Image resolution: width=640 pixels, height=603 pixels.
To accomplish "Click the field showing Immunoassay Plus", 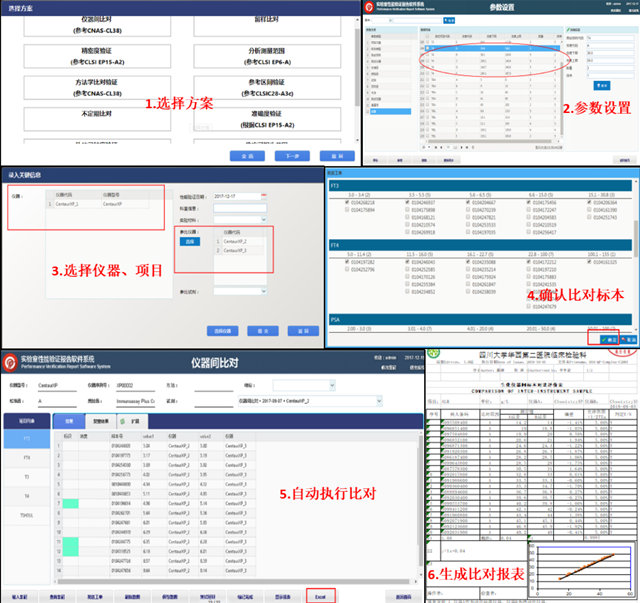I will coord(136,401).
